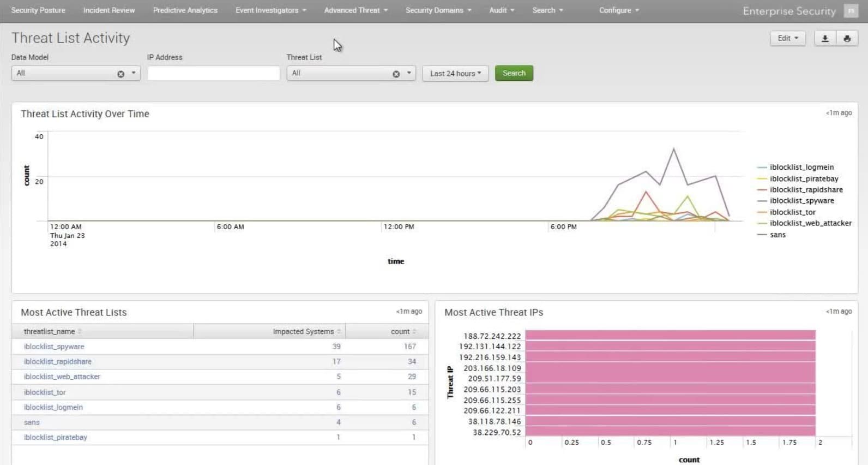The height and width of the screenshot is (465, 868).
Task: Click the Most Active Threat Lists title
Action: pos(74,312)
